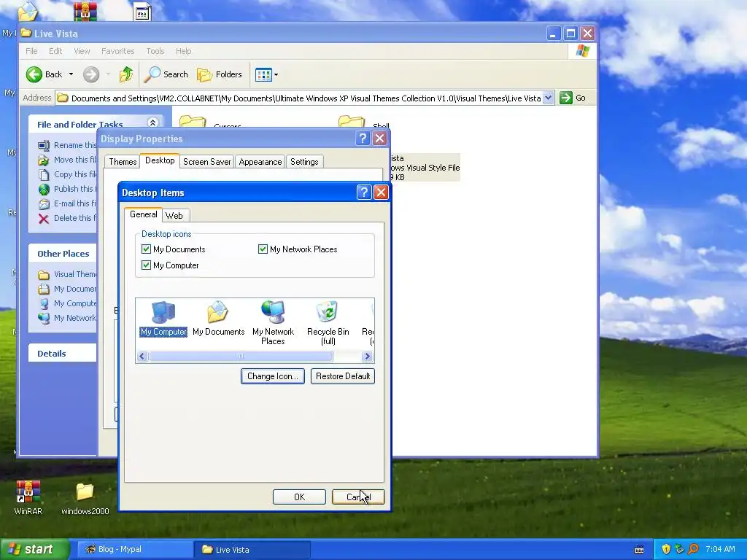Go up one folder level
This screenshot has width=747, height=560.
coord(126,74)
